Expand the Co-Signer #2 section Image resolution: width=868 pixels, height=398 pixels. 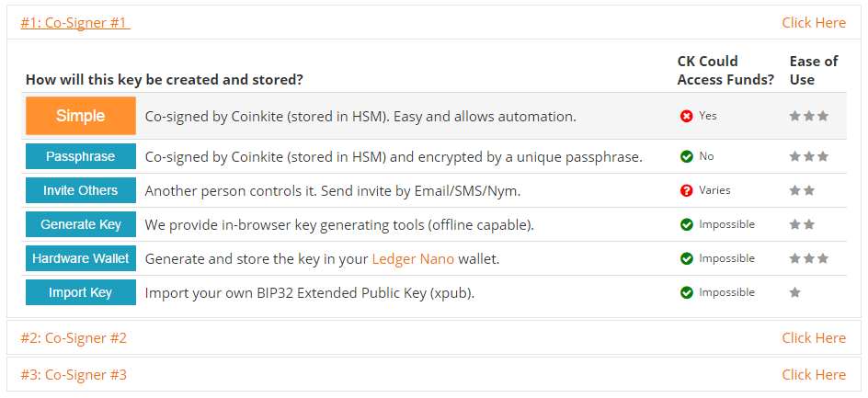click(74, 337)
